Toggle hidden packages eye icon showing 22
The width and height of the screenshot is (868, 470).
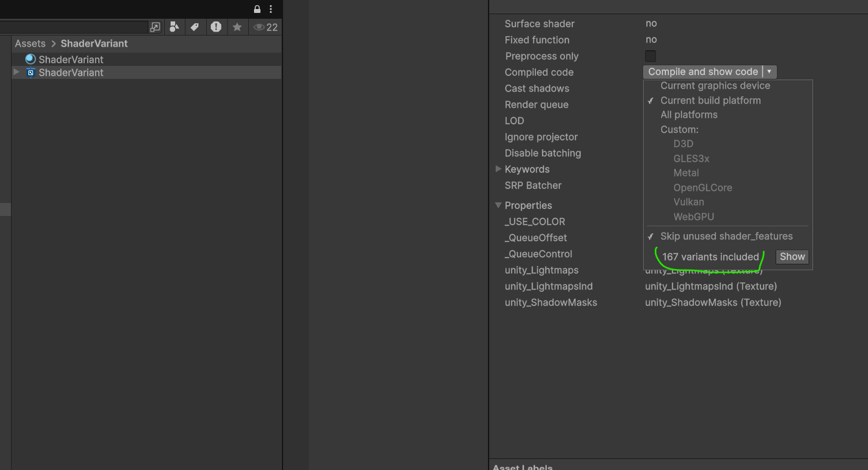(x=266, y=27)
